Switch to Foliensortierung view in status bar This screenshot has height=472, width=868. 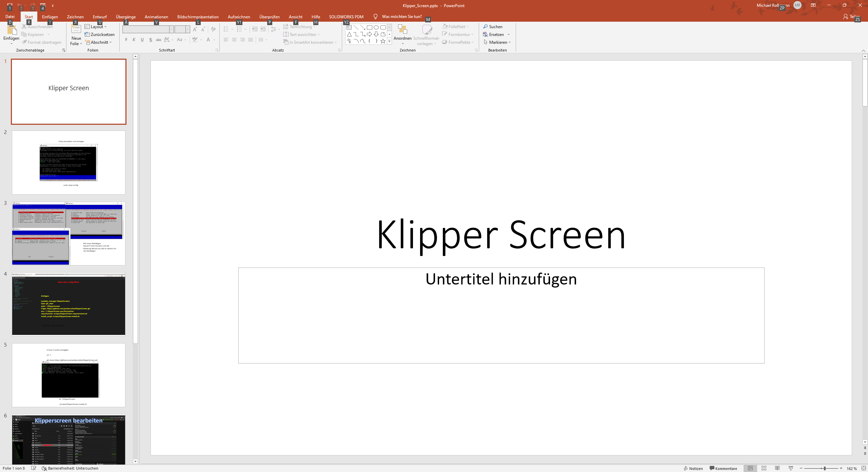click(x=764, y=468)
